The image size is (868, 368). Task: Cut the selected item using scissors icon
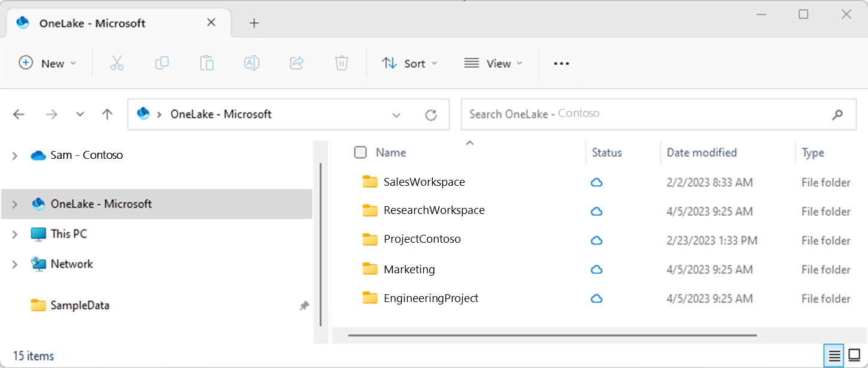tap(117, 63)
